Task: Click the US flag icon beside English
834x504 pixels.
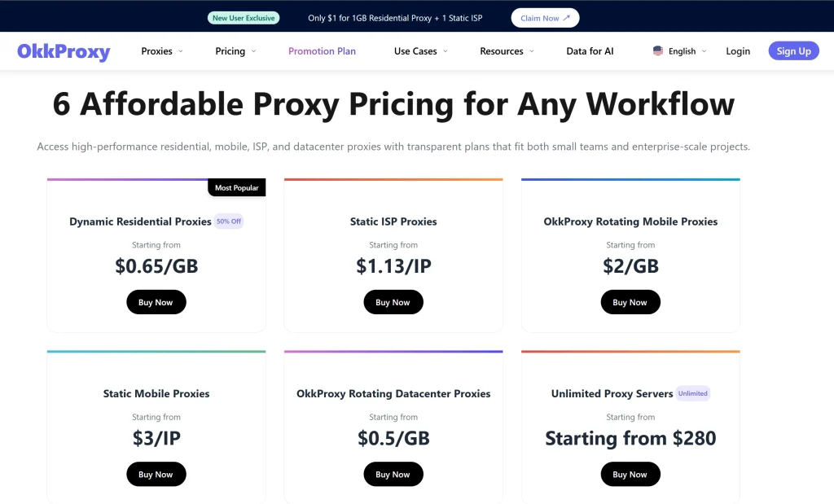Action: pyautogui.click(x=656, y=50)
